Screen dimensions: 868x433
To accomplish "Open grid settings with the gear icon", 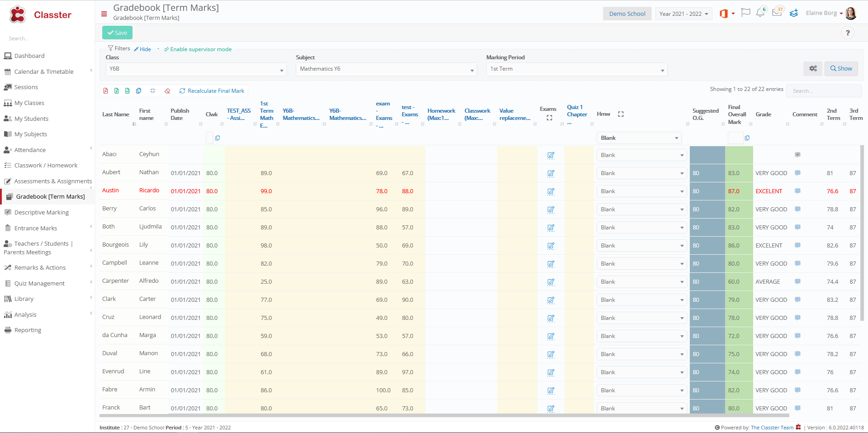I will tap(813, 68).
